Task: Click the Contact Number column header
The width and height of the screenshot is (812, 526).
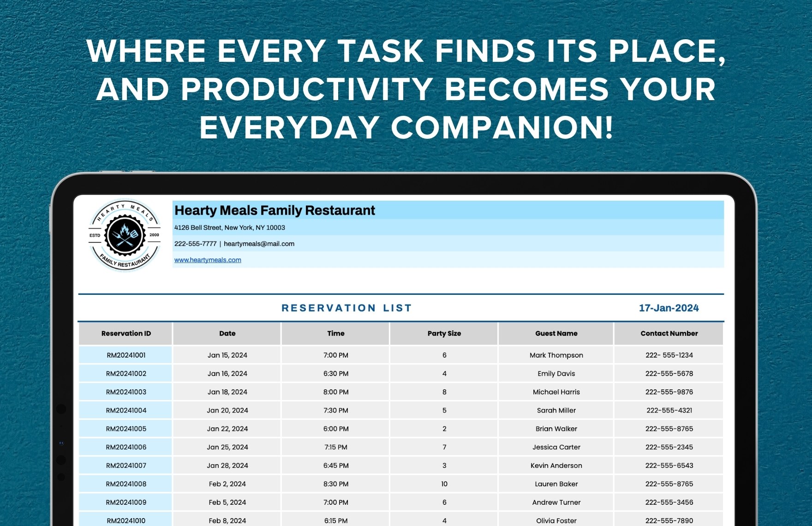Action: [x=669, y=333]
